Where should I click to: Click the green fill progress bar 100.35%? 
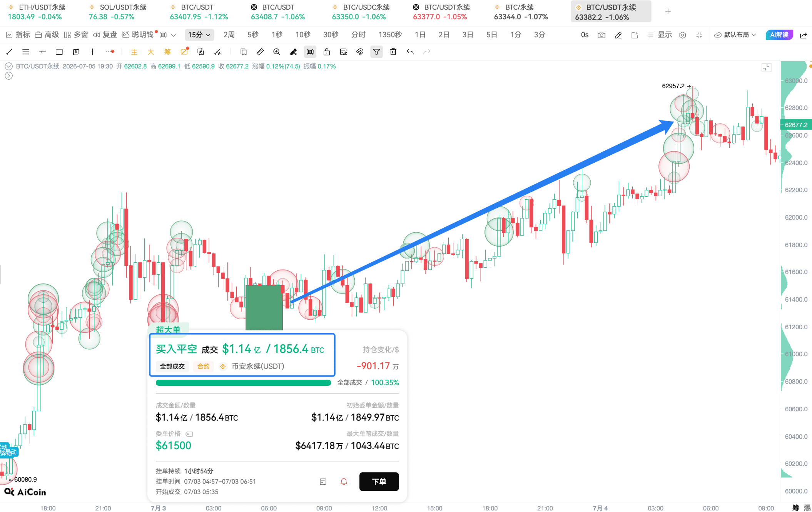point(243,383)
